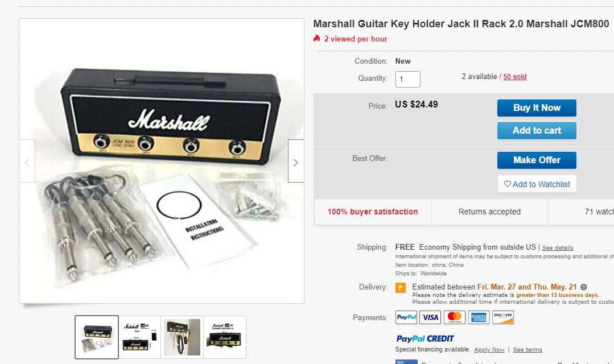Click the PayPal payment icon
The image size is (614, 364).
click(x=406, y=317)
